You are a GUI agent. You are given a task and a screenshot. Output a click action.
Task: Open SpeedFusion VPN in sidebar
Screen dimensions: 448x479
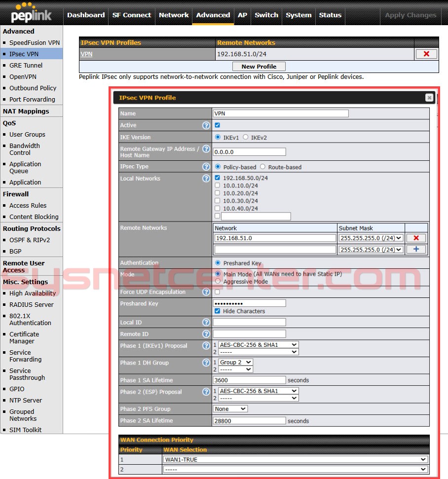35,43
